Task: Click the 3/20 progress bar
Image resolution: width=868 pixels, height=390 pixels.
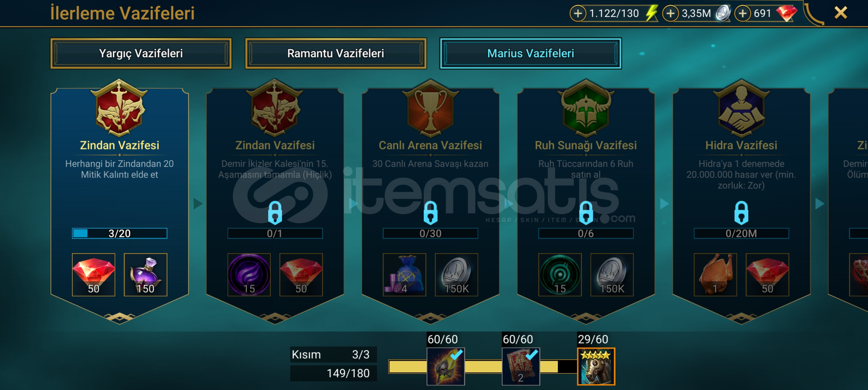Action: (119, 233)
